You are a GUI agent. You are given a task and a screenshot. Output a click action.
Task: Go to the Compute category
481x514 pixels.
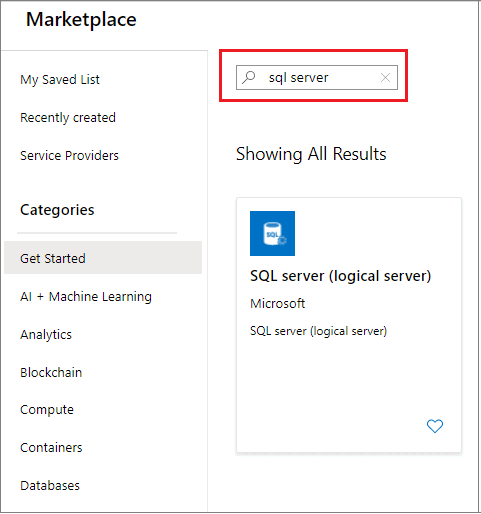(47, 410)
